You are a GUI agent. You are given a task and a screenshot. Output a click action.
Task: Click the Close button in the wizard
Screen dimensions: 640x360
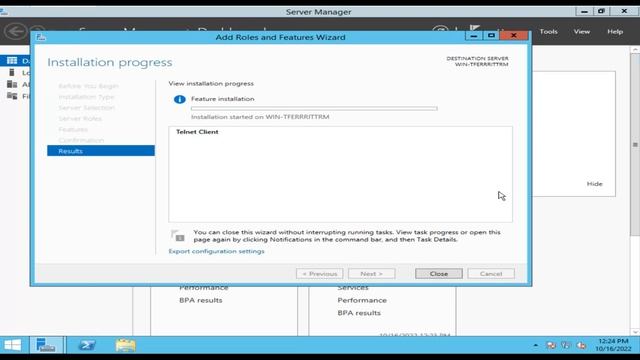[x=439, y=274]
